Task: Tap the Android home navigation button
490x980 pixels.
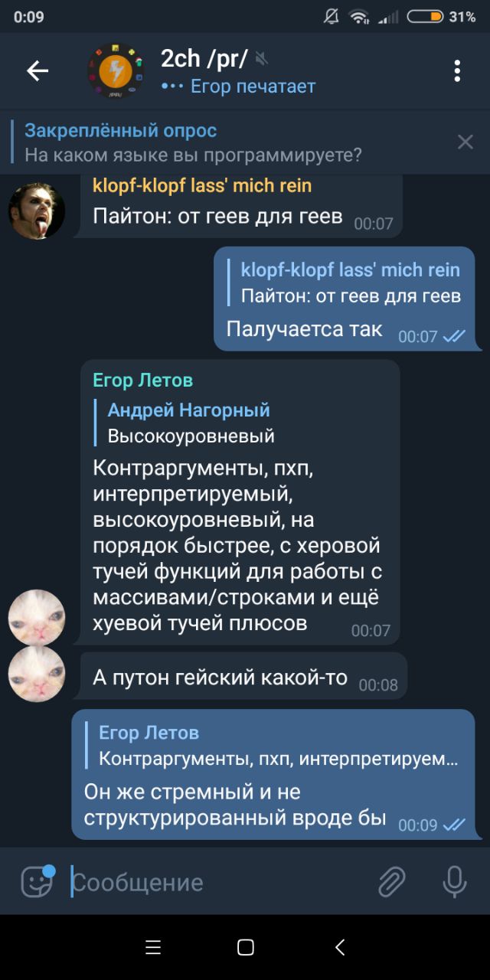Action: click(245, 948)
